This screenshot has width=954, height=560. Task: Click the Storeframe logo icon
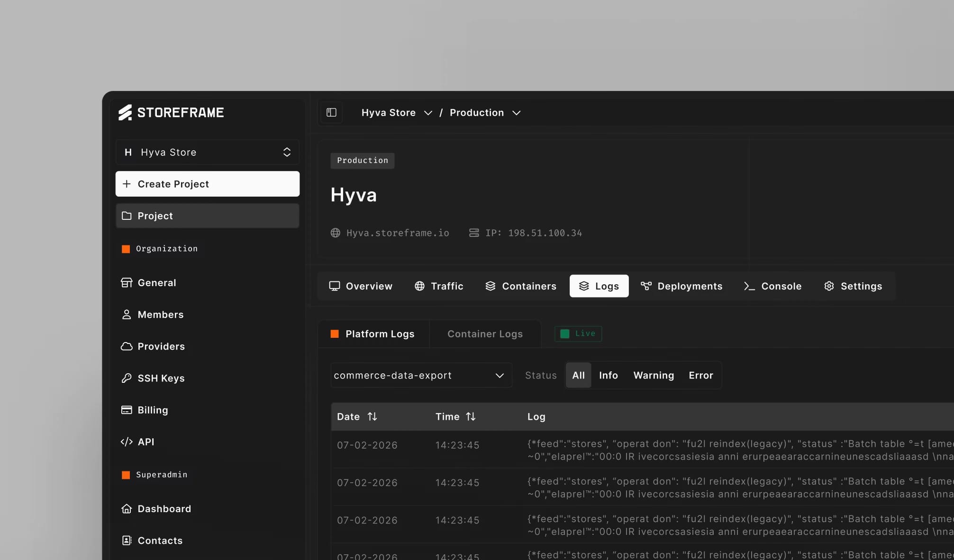(125, 113)
